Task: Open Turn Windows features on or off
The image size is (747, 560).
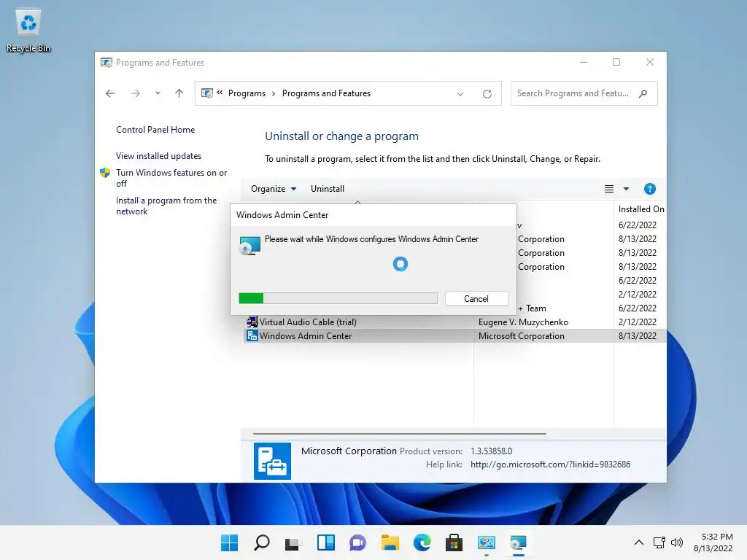Action: (171, 178)
